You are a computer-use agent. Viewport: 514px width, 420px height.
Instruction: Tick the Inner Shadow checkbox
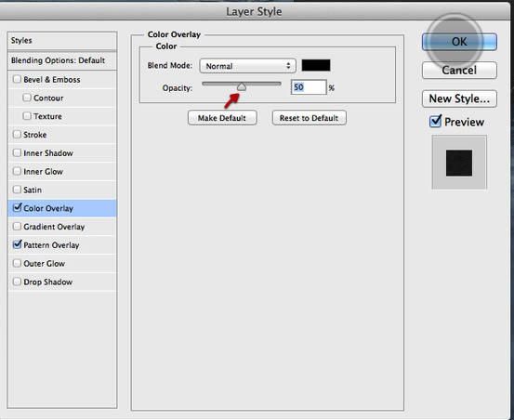17,152
